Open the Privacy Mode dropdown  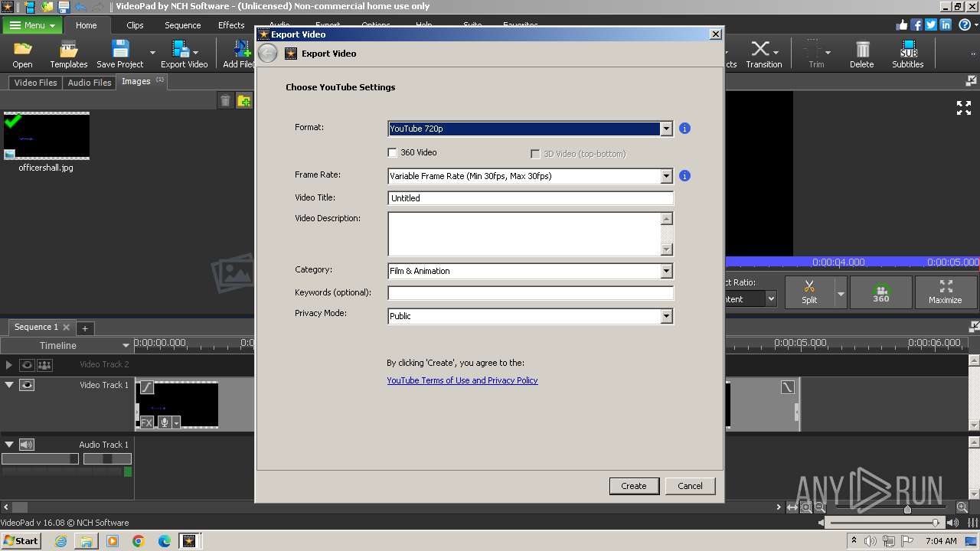click(666, 316)
